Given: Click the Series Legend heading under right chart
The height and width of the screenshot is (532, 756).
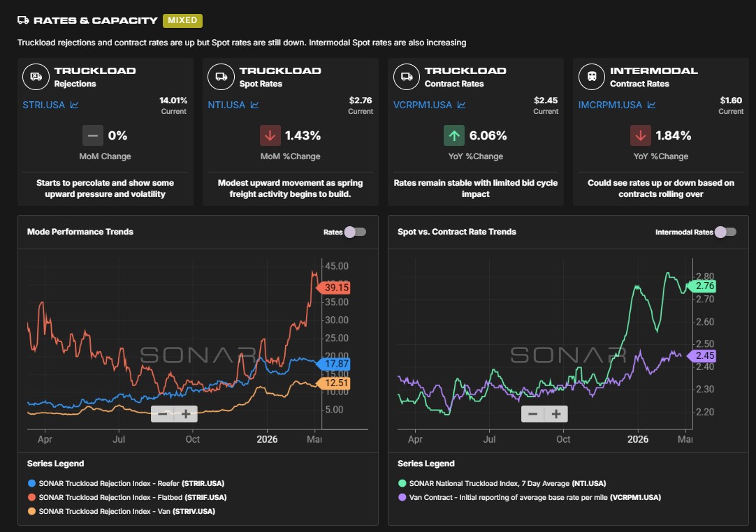Looking at the screenshot, I should point(426,464).
